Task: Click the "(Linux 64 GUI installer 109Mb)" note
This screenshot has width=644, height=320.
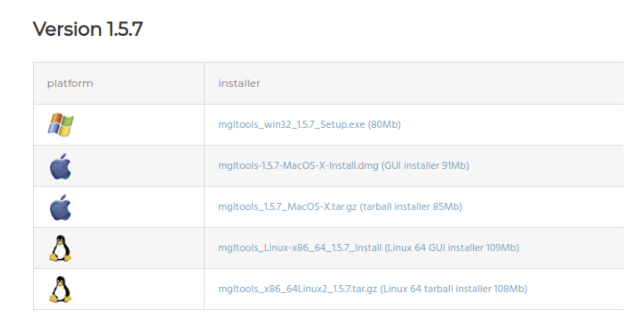Action: click(x=452, y=248)
